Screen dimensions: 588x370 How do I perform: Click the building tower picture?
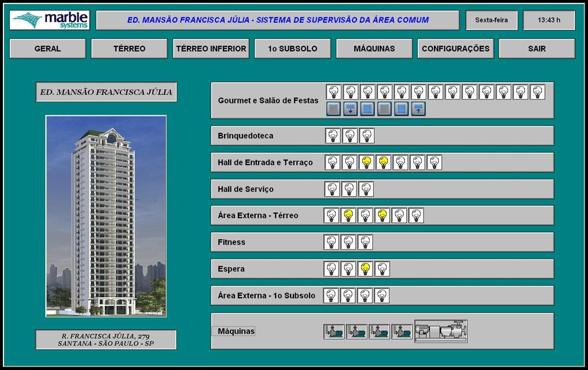pyautogui.click(x=106, y=216)
